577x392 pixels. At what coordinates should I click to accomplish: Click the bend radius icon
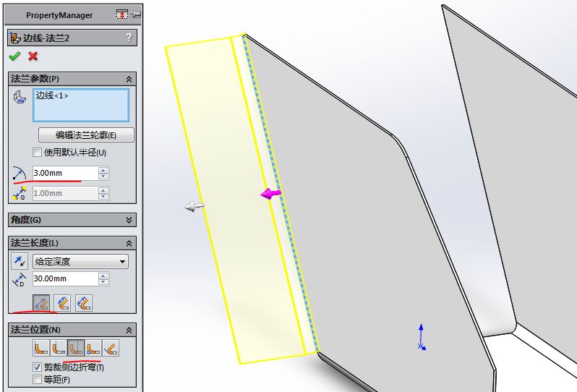(19, 173)
